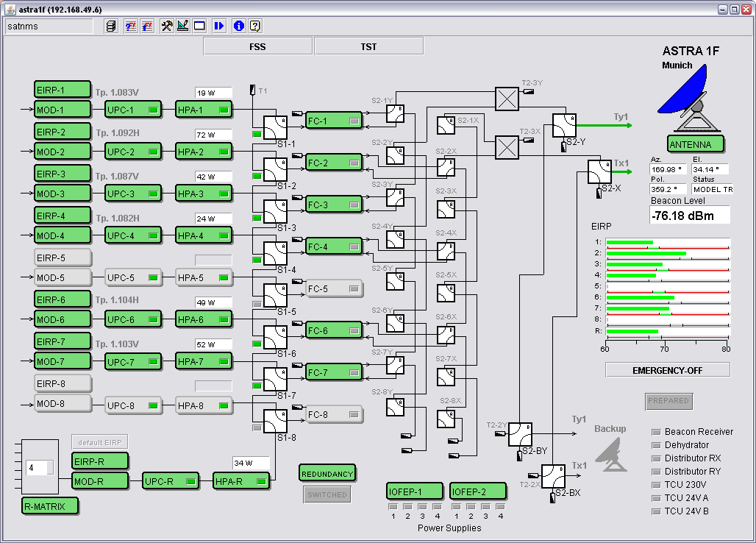Open the tools configuration toolbar icon
This screenshot has width=756, height=543.
(167, 26)
